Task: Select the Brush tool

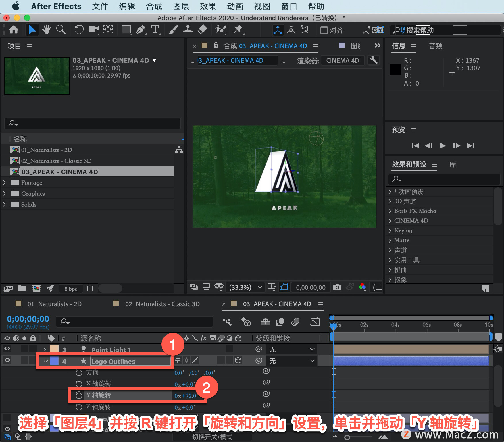Action: pyautogui.click(x=173, y=30)
